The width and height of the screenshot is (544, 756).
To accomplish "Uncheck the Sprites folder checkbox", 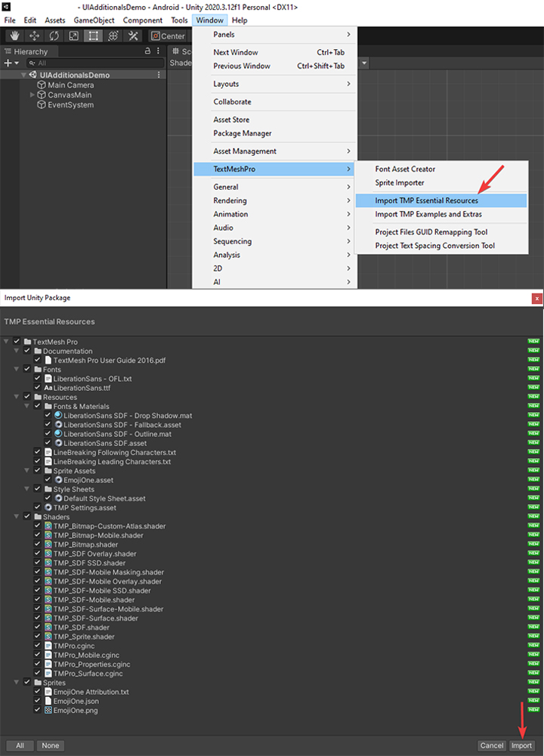I will click(x=27, y=682).
